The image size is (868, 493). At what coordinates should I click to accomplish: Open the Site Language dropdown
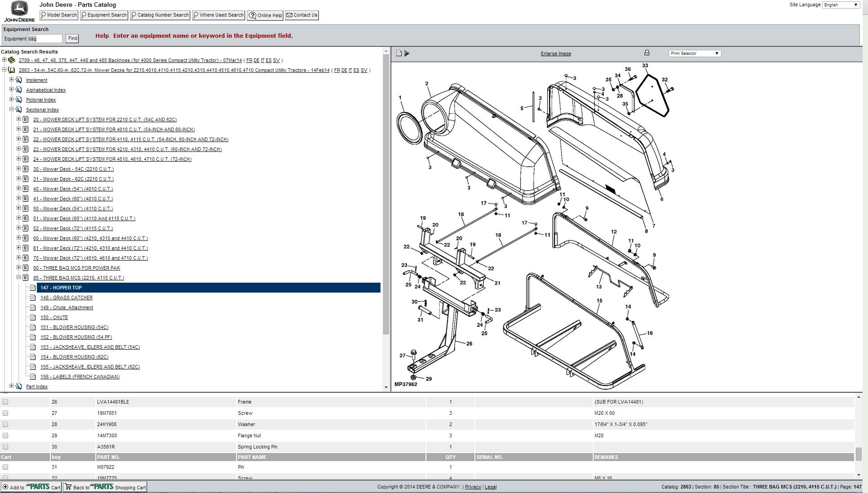pos(841,5)
